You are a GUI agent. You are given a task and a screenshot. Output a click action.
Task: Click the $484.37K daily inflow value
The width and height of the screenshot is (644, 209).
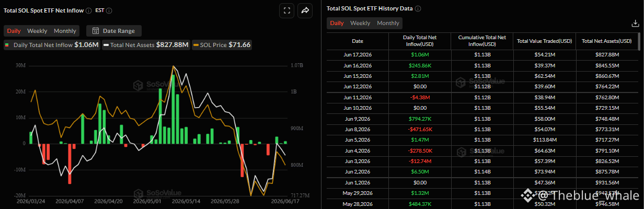click(419, 204)
